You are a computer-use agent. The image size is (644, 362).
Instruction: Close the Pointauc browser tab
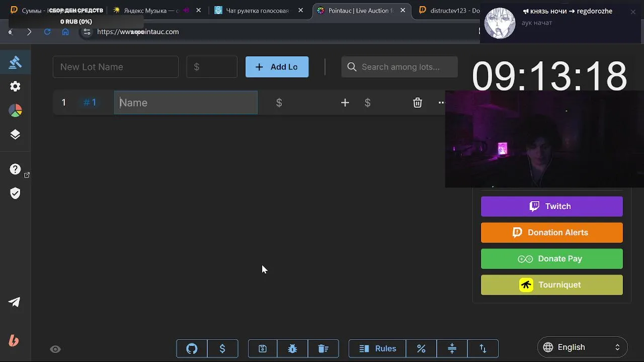tap(403, 10)
